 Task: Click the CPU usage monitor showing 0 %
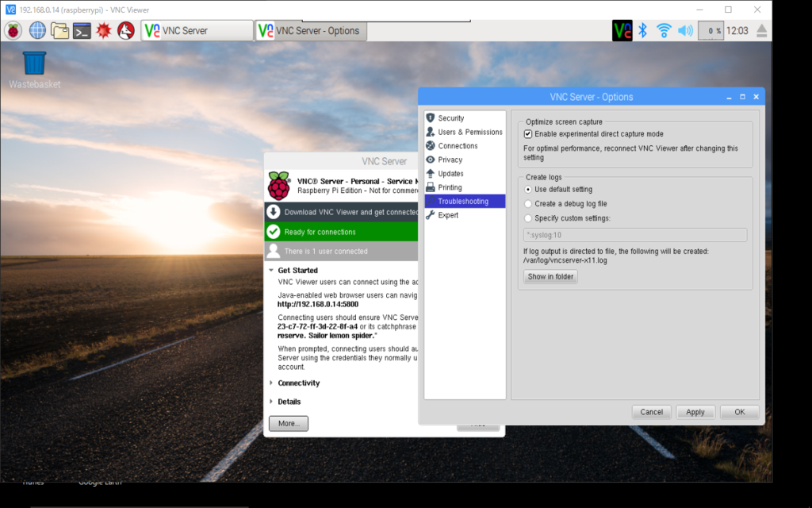click(710, 31)
